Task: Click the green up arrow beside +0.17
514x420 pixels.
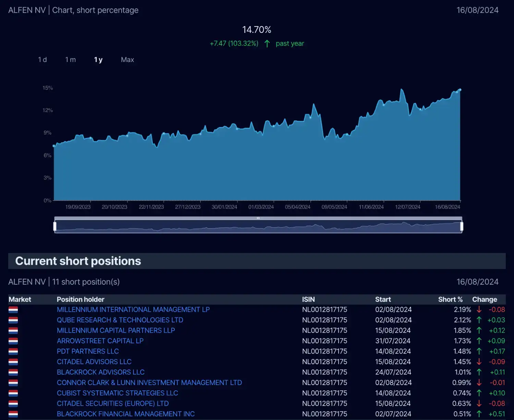Action: tap(479, 351)
